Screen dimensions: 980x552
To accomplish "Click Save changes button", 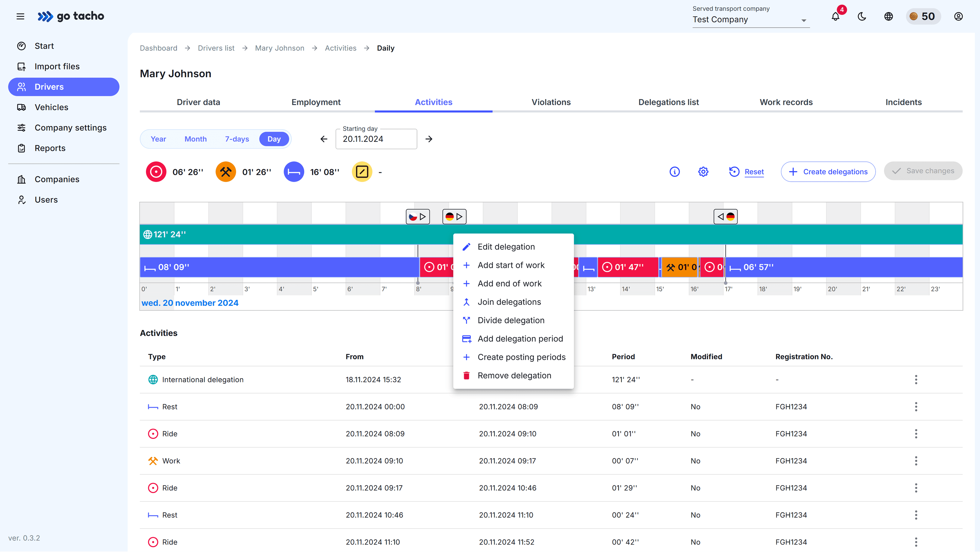I will click(923, 171).
